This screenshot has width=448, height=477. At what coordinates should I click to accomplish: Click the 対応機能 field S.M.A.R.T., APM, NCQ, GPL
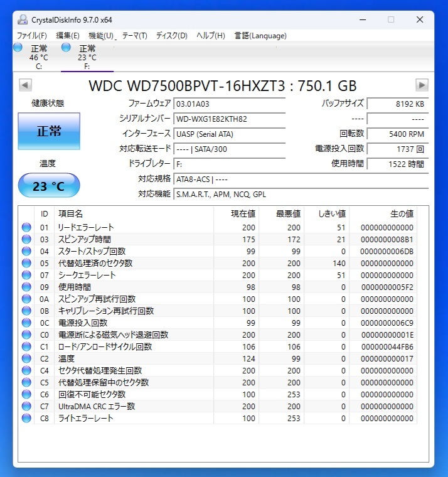click(x=301, y=194)
